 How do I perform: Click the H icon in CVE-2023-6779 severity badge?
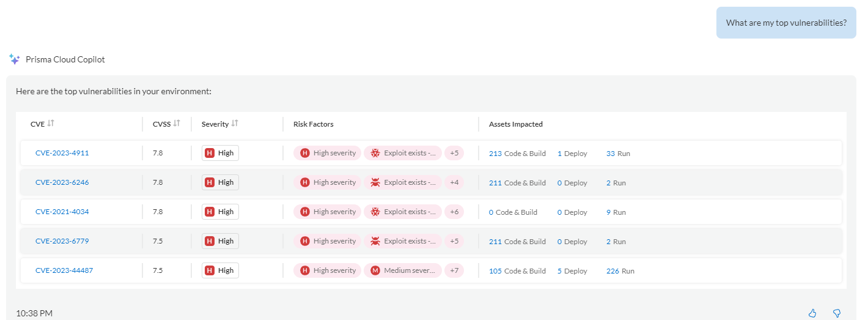(210, 241)
